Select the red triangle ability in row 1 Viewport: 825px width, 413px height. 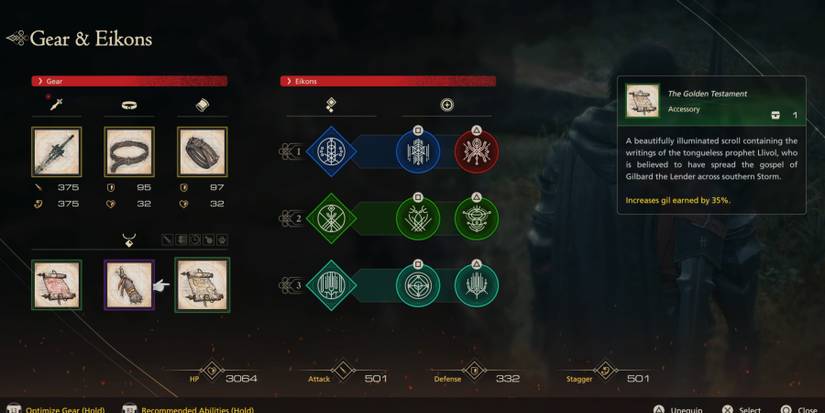click(476, 152)
